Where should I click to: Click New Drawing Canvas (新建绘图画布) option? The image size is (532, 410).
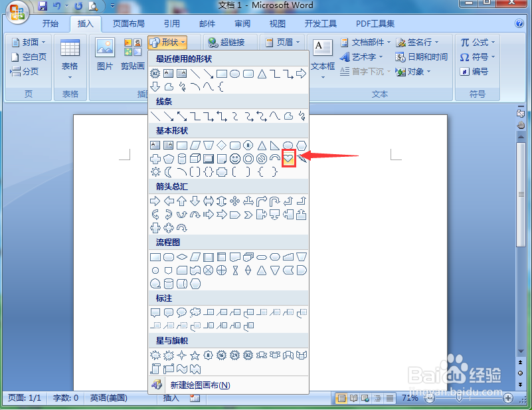click(x=228, y=385)
